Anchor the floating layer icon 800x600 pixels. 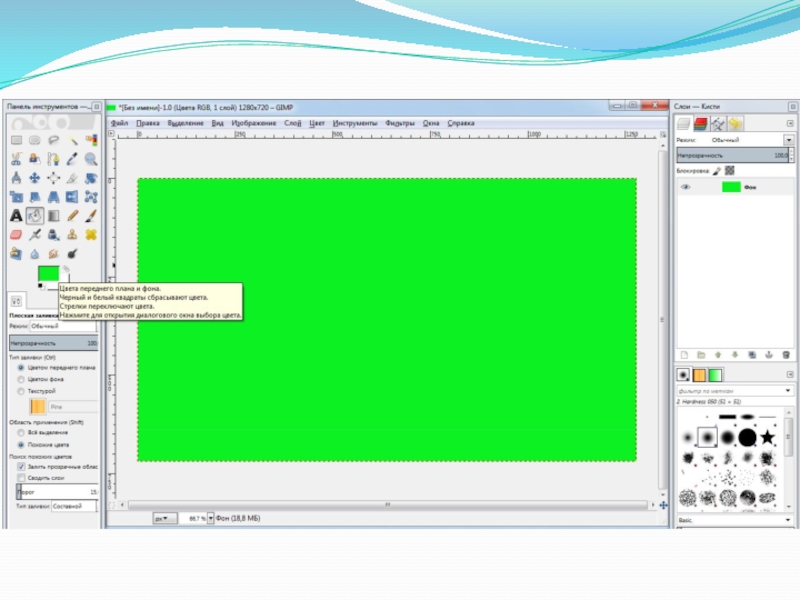(x=768, y=354)
